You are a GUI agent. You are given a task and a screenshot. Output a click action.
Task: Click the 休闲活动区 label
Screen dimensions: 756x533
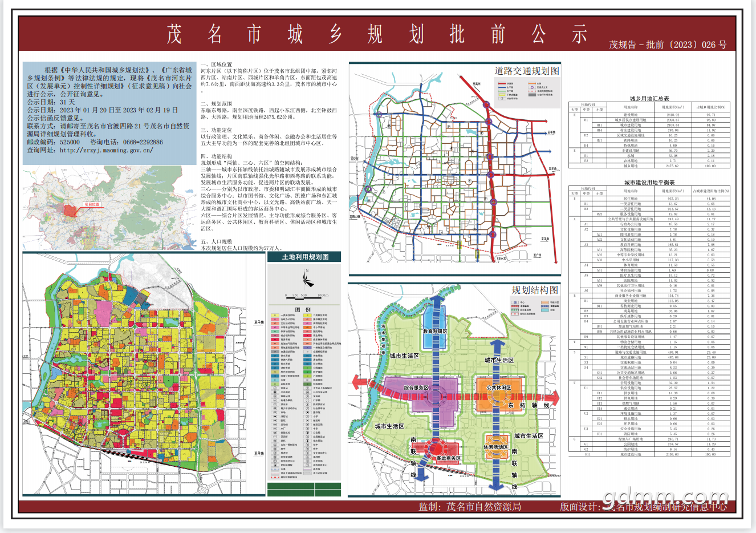click(x=495, y=447)
